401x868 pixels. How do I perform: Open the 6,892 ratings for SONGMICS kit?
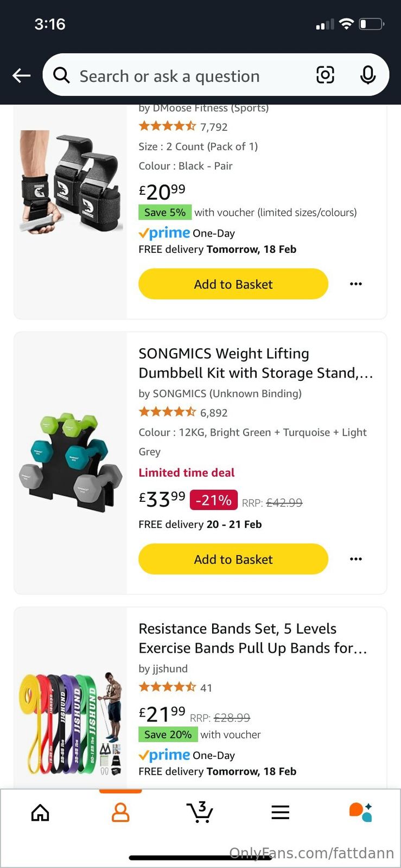pos(213,413)
